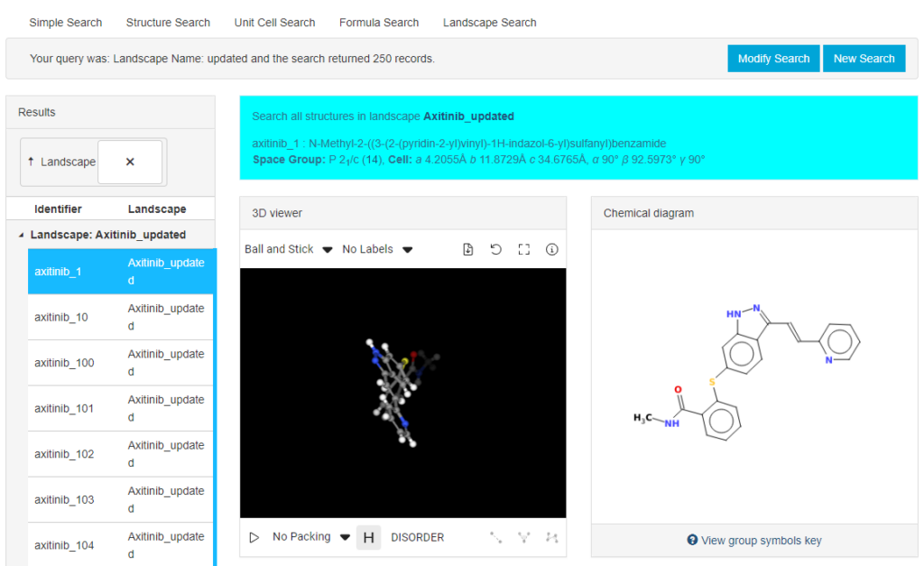
Task: Collapse the Landscape: Axitinib_updated group
Action: click(x=22, y=235)
